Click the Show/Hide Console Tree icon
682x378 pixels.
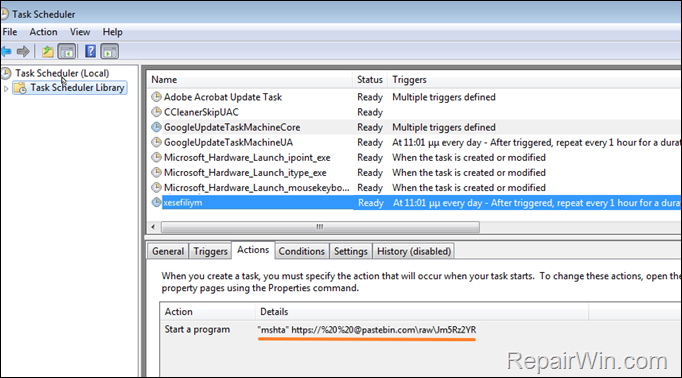tap(67, 51)
